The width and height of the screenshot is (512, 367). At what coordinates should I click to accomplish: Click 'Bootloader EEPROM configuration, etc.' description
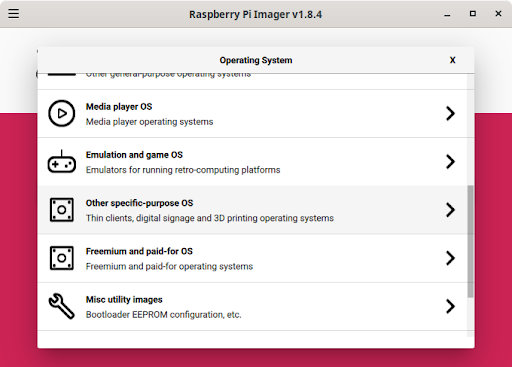coord(163,315)
